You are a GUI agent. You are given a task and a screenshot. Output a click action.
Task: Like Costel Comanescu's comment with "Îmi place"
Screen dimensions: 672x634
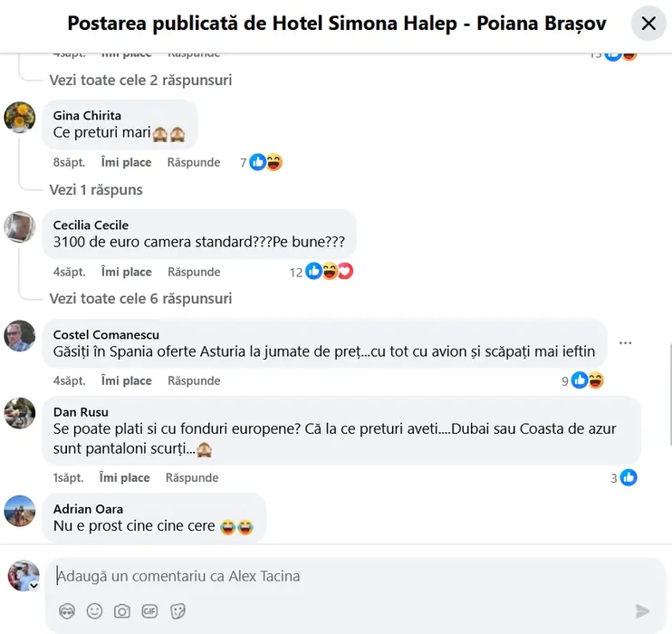click(x=126, y=380)
